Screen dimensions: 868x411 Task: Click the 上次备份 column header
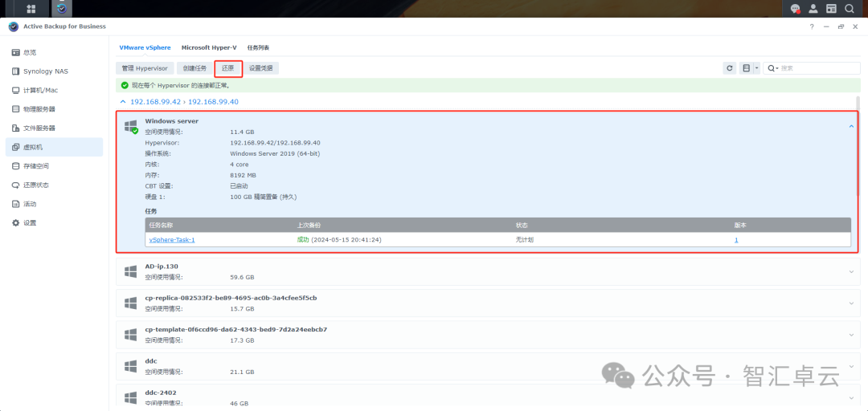tap(309, 225)
